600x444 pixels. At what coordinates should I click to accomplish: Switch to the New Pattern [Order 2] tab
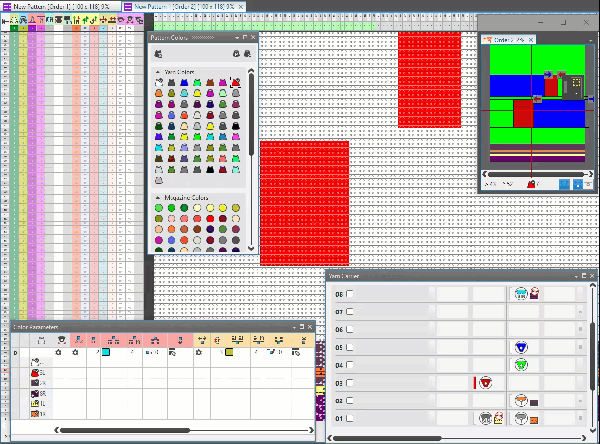click(182, 5)
